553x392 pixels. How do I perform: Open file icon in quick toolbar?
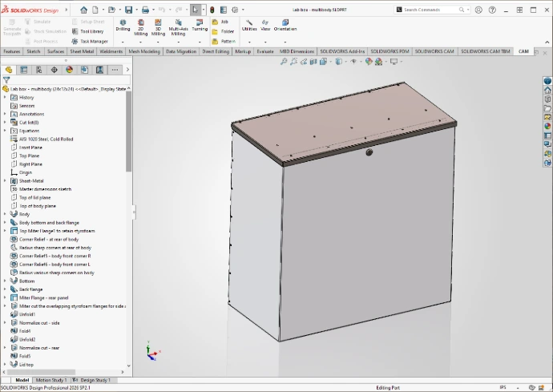111,10
